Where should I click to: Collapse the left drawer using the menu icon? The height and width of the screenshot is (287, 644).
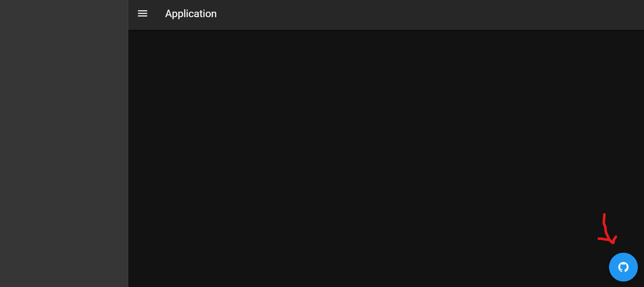(143, 14)
